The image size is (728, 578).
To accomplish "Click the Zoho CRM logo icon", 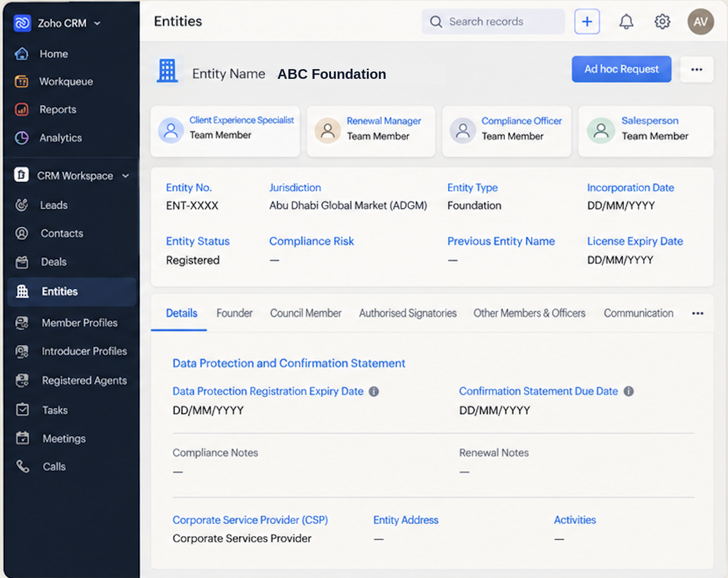I will [22, 23].
